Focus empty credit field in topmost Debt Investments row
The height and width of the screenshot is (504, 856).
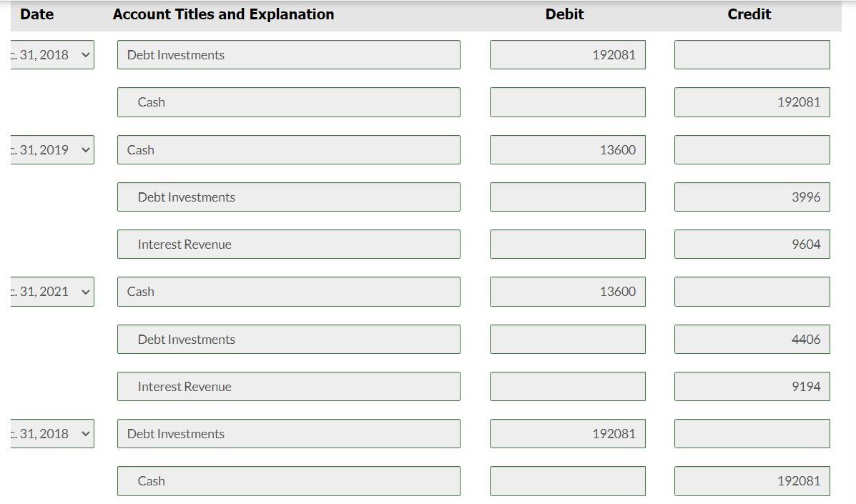(752, 54)
